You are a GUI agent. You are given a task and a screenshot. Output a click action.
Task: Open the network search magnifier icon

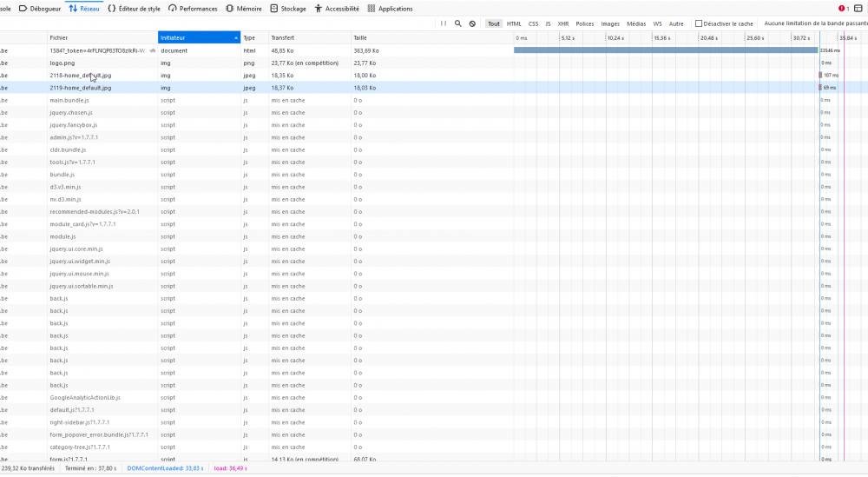[457, 23]
